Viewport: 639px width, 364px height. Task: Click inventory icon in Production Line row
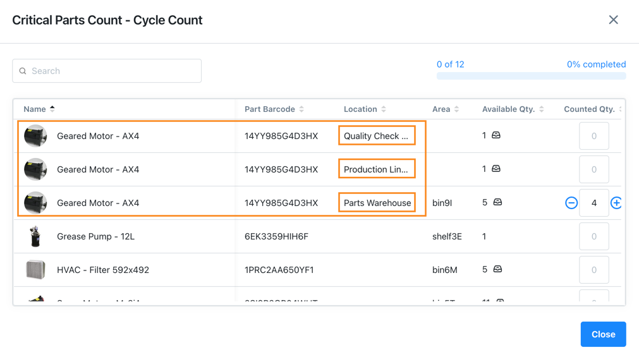496,168
